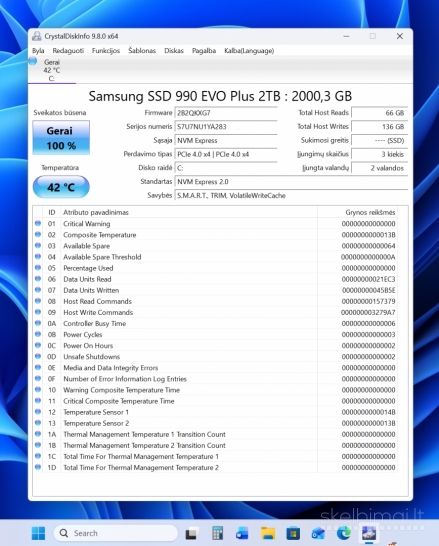Screen dimensions: 439x546
Task: Click status dot of Available Spare Threshold row
Action: click(38, 257)
